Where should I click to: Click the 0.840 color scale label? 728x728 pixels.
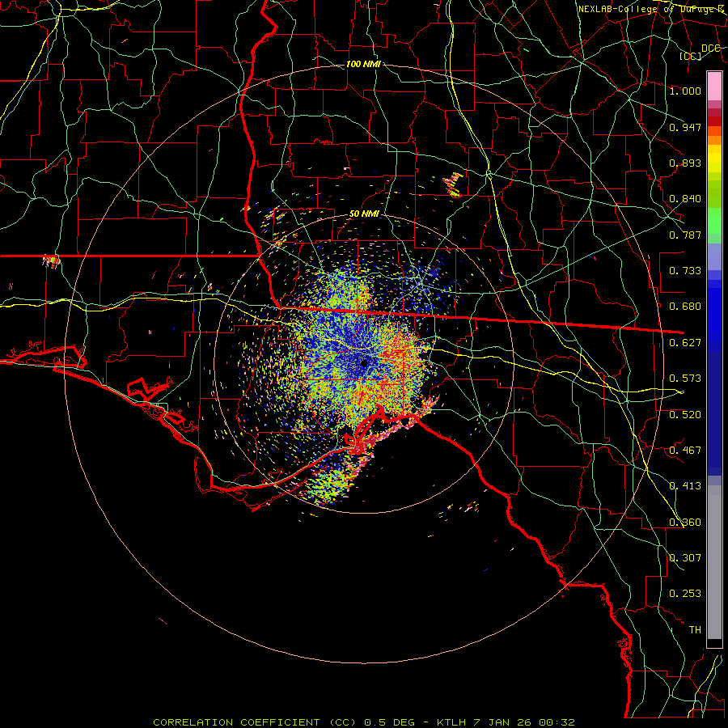(x=685, y=199)
